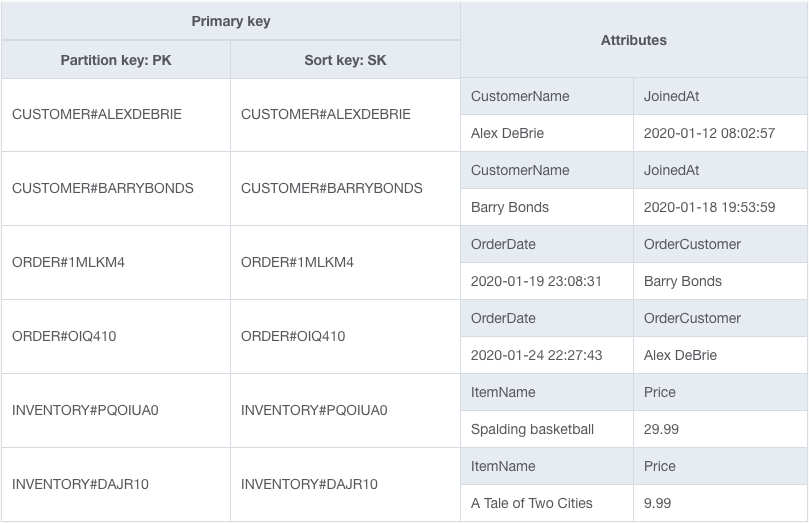
Task: Select the "Spalding basketball" item name cell
Action: pyautogui.click(x=532, y=429)
